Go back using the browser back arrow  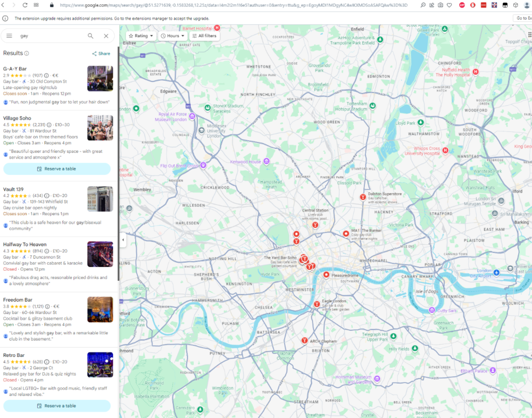[3, 5]
